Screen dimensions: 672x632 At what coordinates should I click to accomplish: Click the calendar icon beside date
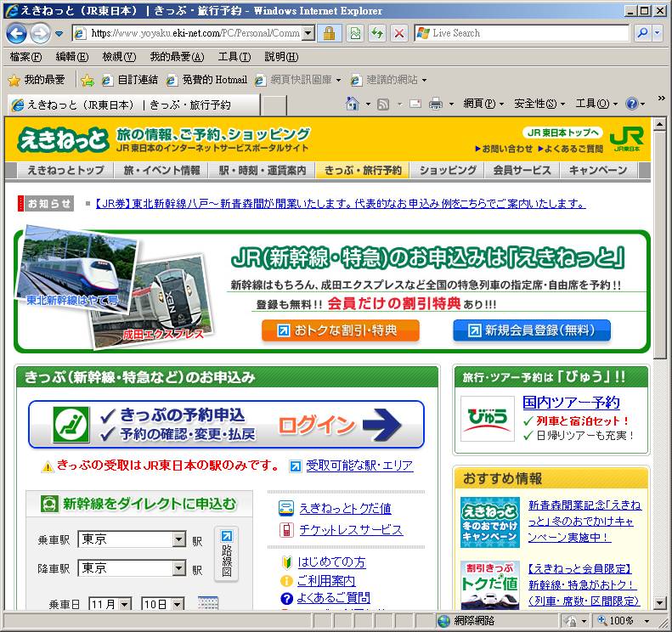[x=208, y=603]
